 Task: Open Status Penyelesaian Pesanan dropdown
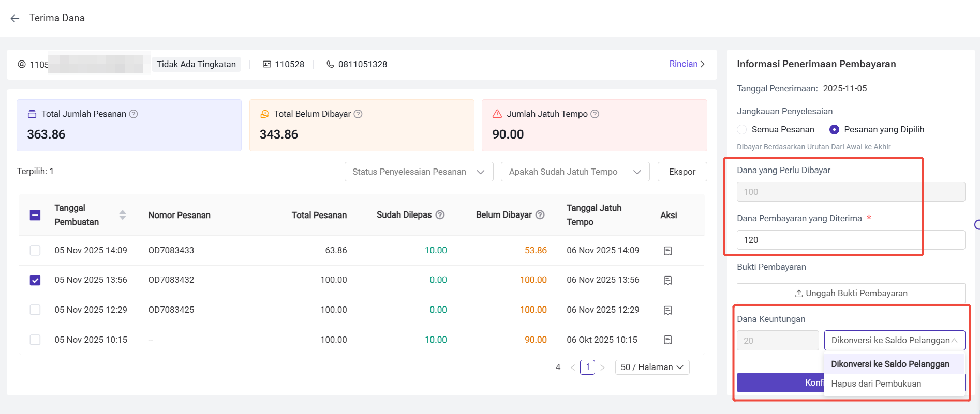point(419,172)
